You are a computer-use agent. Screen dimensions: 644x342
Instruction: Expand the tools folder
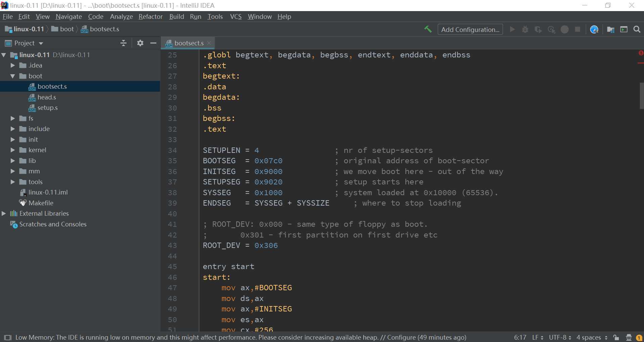coord(13,182)
